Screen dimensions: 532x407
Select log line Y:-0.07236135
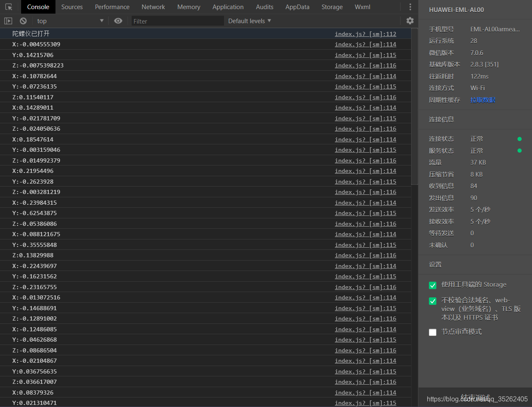point(35,86)
